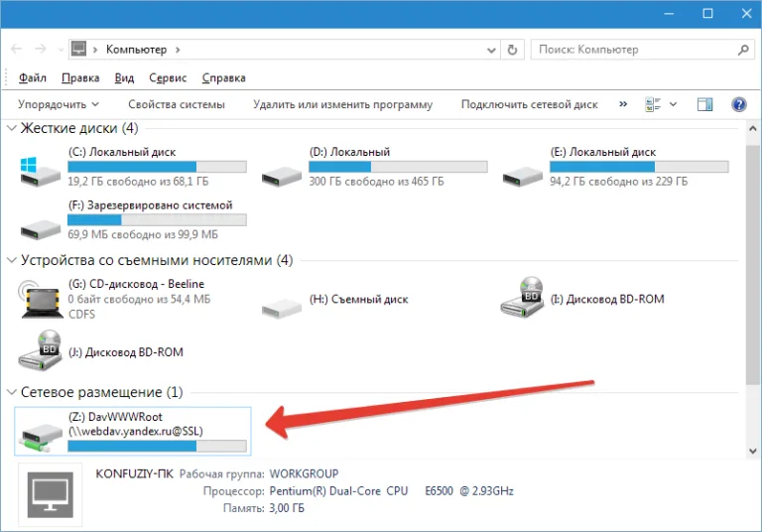Open the D: local drive icon
Viewport: 762px width, 532px height.
[282, 176]
